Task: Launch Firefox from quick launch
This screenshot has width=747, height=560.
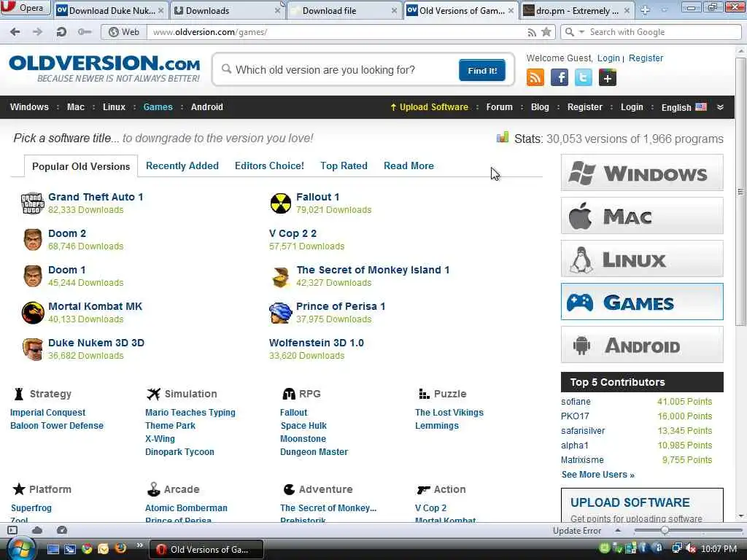Action: click(120, 548)
